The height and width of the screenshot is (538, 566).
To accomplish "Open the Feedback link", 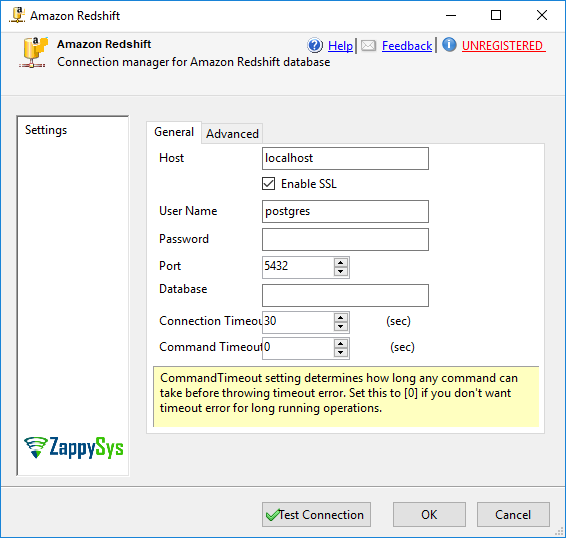I will [407, 46].
